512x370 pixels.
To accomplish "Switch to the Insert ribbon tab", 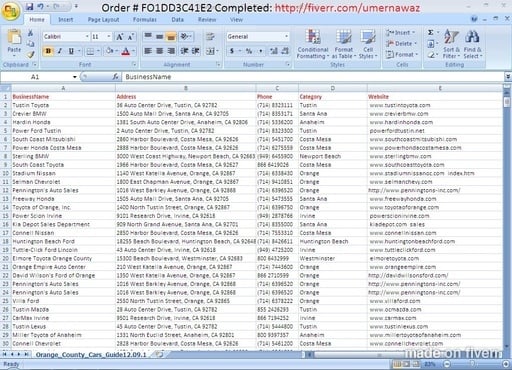I will point(66,20).
